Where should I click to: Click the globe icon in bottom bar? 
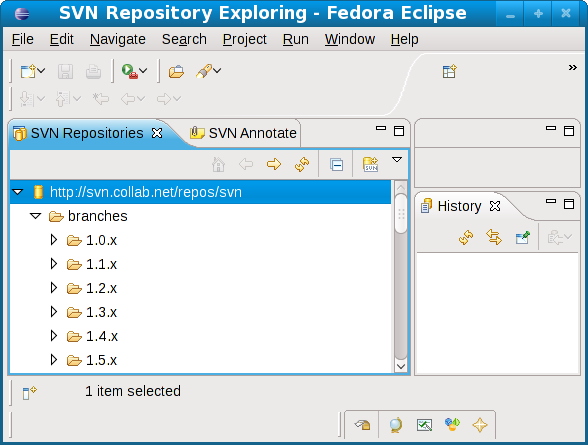(x=396, y=425)
